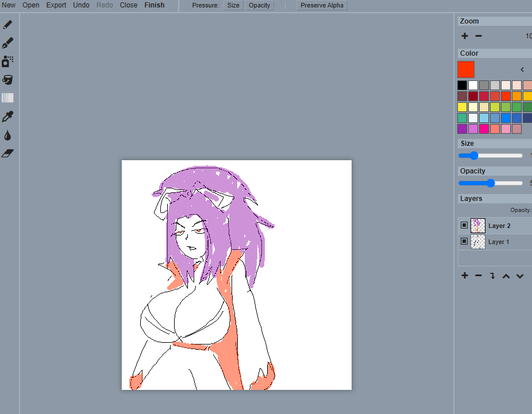Pick the dark red palette swatch
The height and width of the screenshot is (414, 532).
[473, 96]
